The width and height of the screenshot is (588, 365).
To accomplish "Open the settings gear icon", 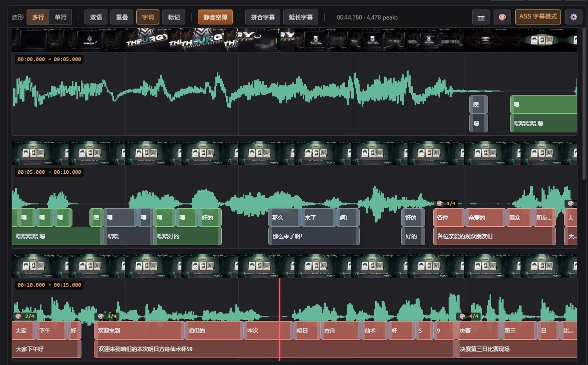I will tap(574, 17).
